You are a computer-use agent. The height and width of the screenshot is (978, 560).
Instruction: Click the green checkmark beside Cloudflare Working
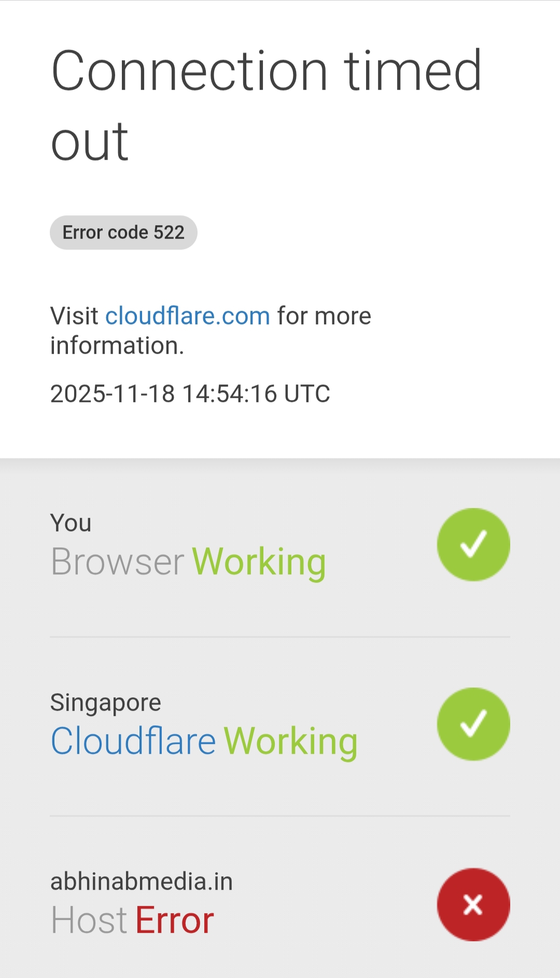(473, 724)
